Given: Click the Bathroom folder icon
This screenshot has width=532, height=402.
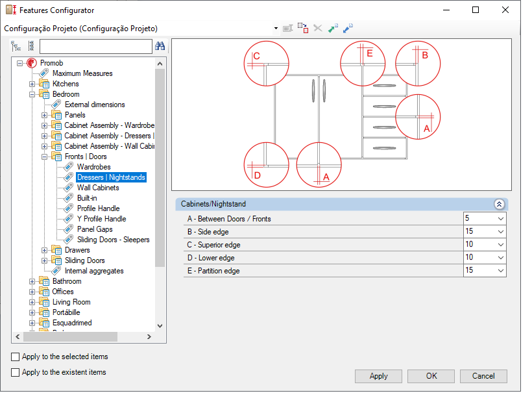Looking at the screenshot, I should [44, 281].
